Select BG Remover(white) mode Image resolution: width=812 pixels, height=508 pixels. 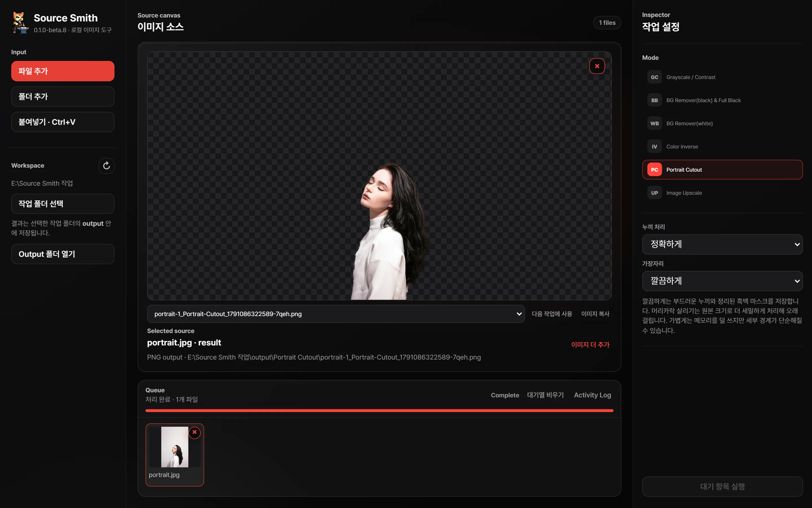[x=722, y=124]
